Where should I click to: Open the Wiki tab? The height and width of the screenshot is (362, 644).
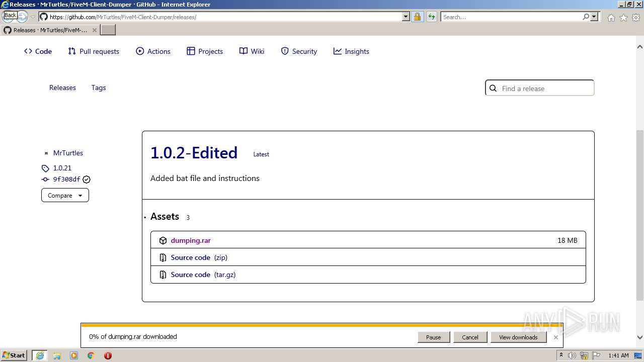click(x=252, y=51)
